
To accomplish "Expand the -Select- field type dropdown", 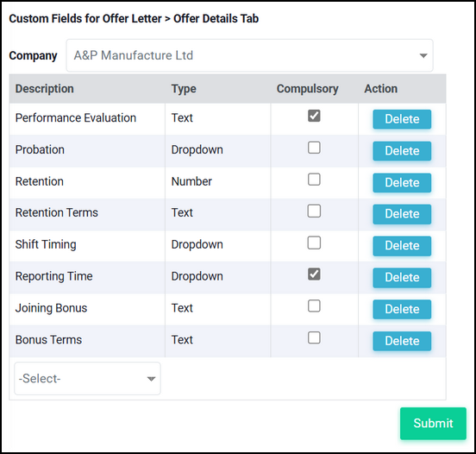I will (87, 378).
